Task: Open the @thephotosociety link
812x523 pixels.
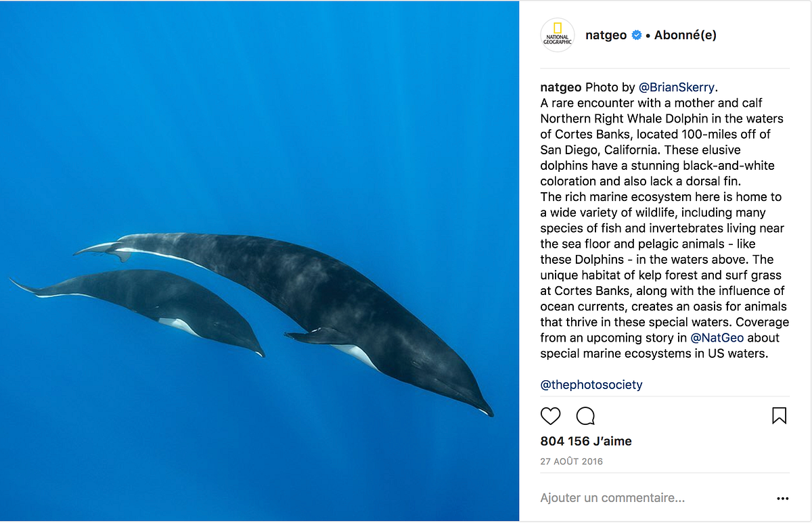Action: [x=591, y=385]
